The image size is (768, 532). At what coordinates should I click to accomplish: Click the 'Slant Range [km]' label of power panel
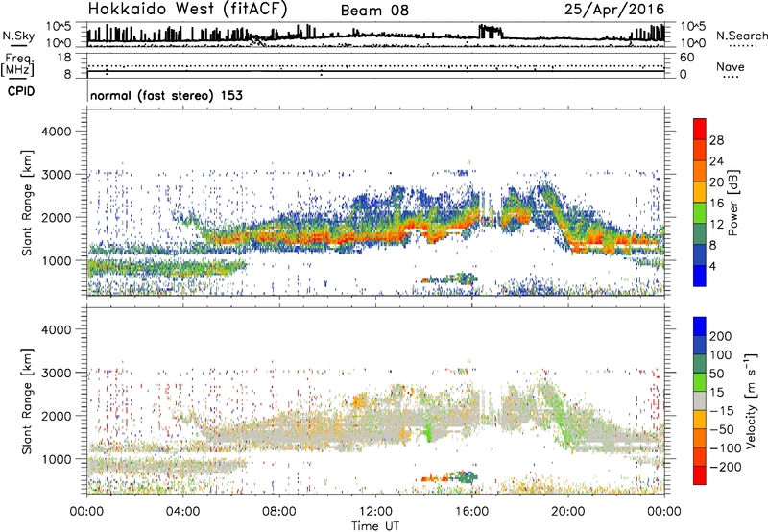(x=27, y=203)
